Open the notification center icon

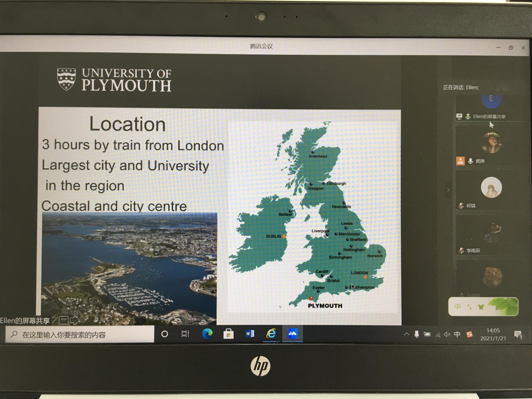[x=518, y=335]
